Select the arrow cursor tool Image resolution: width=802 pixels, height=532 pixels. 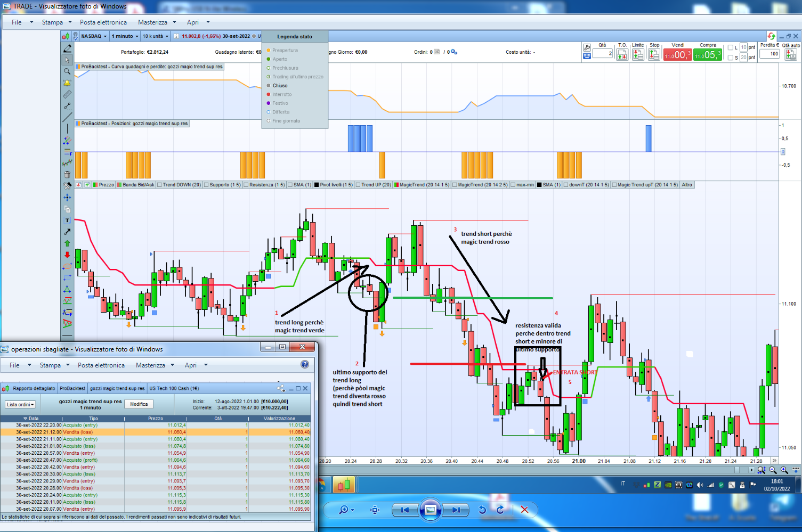67,60
